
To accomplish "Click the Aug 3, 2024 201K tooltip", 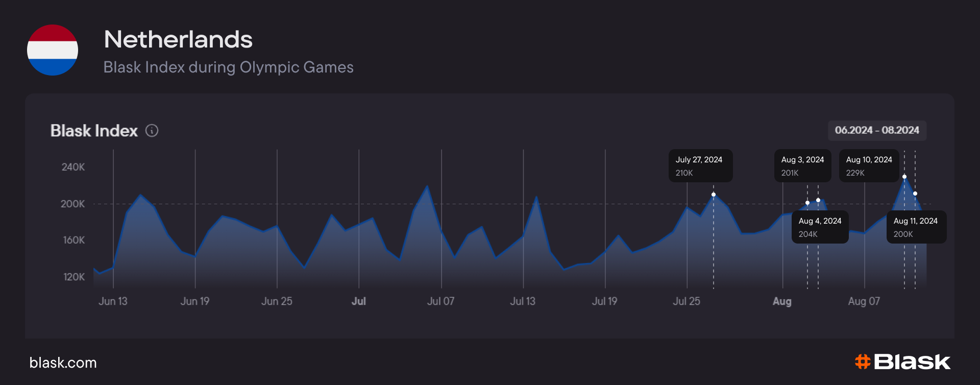I will 802,166.
